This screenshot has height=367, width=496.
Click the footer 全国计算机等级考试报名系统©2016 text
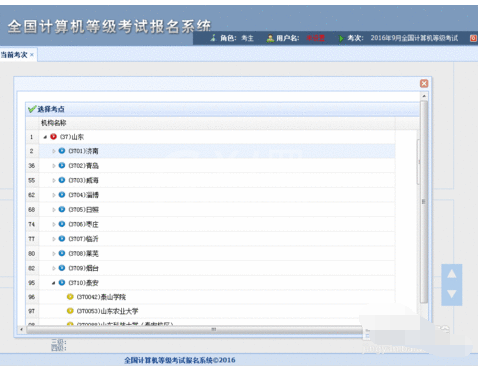(180, 360)
